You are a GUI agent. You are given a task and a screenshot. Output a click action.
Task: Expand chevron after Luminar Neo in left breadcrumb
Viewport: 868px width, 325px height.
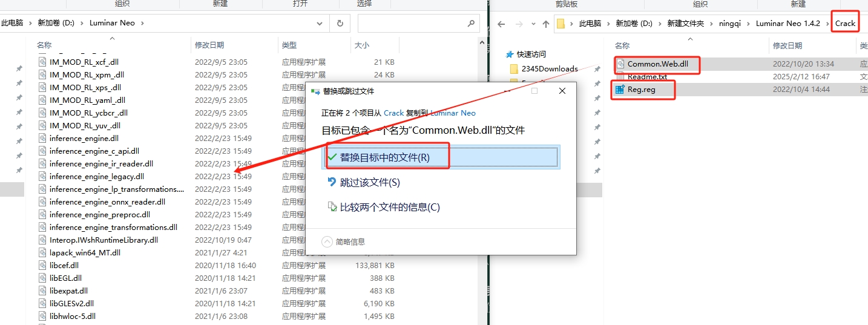(142, 24)
